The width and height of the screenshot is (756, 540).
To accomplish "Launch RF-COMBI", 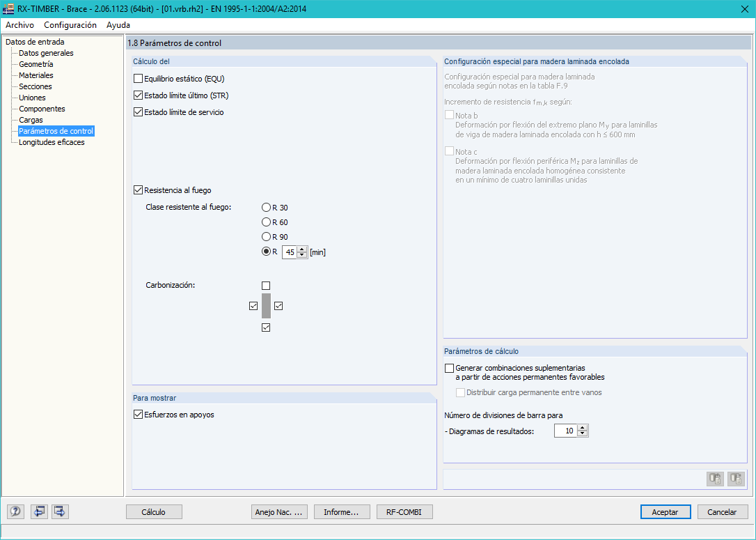I will 404,511.
